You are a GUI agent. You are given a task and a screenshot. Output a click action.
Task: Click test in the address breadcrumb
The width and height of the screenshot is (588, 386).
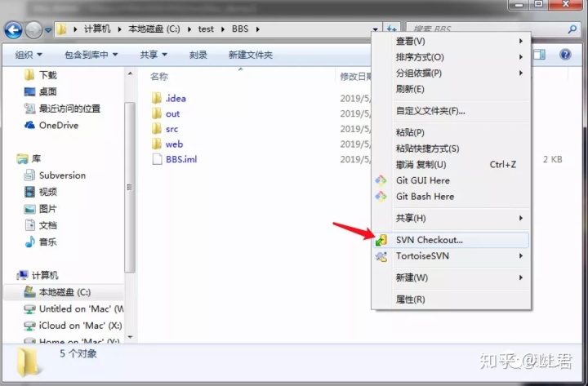tap(206, 29)
